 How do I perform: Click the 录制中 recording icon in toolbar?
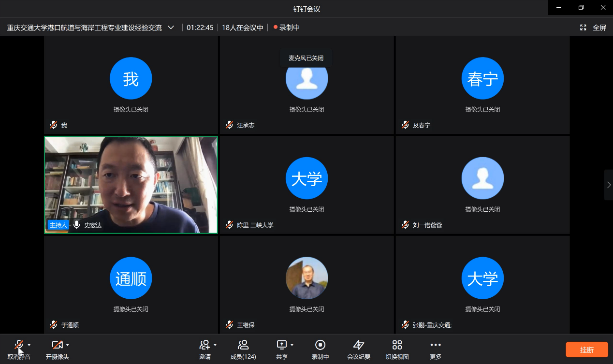tap(320, 345)
